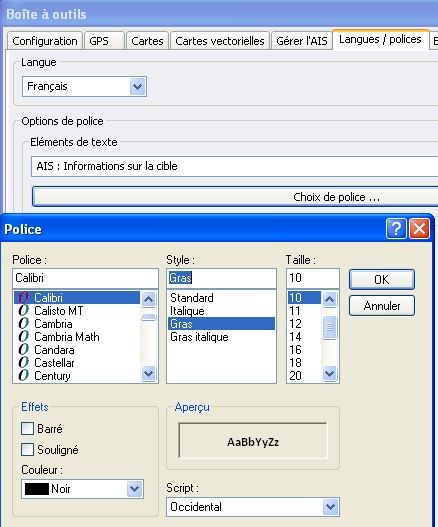
Task: Click the Cambria Math font icon
Action: [x=24, y=336]
